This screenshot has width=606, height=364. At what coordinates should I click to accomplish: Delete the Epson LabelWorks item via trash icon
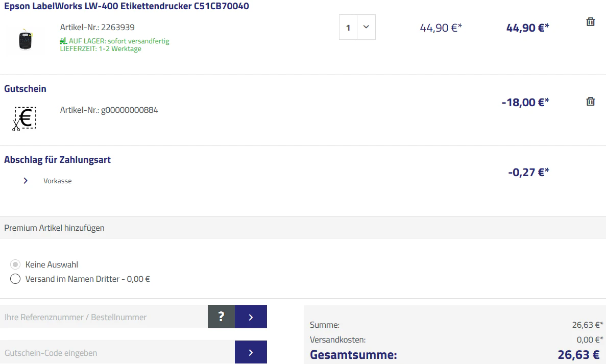(x=590, y=22)
